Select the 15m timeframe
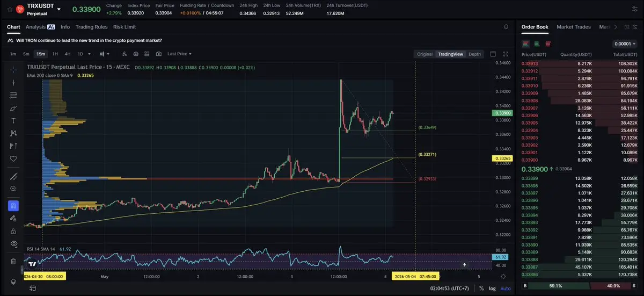This screenshot has width=644, height=296. coord(40,54)
